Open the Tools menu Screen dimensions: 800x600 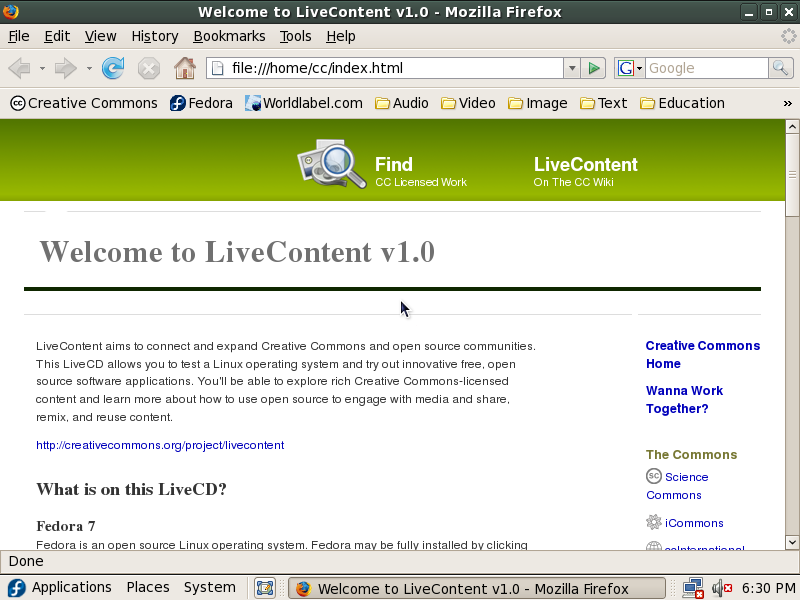[295, 36]
